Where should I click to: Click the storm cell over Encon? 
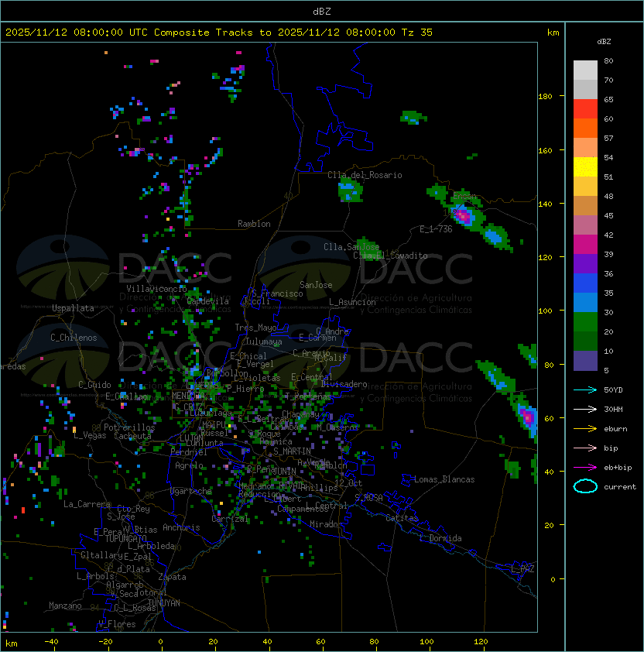pyautogui.click(x=463, y=216)
